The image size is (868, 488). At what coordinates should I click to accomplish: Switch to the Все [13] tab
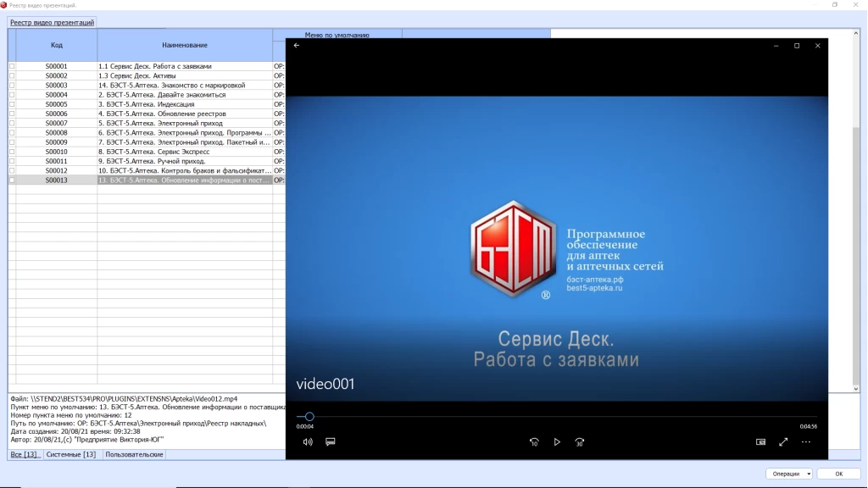click(x=24, y=455)
